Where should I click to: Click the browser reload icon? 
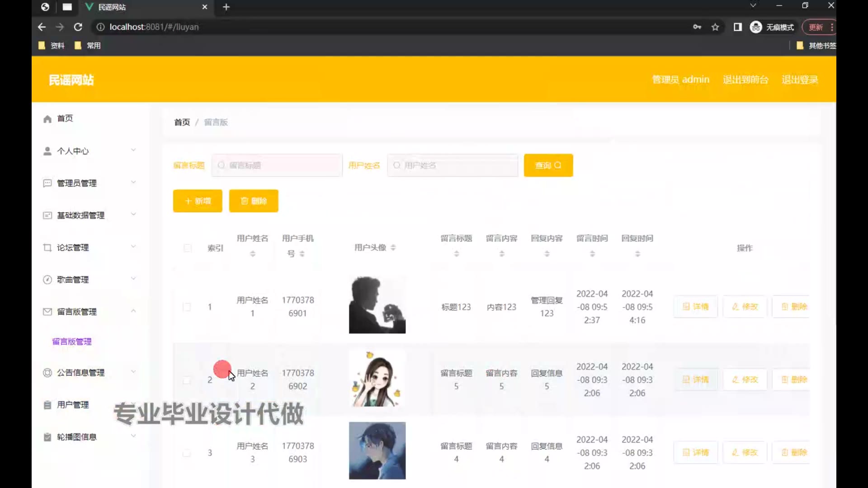click(x=78, y=27)
